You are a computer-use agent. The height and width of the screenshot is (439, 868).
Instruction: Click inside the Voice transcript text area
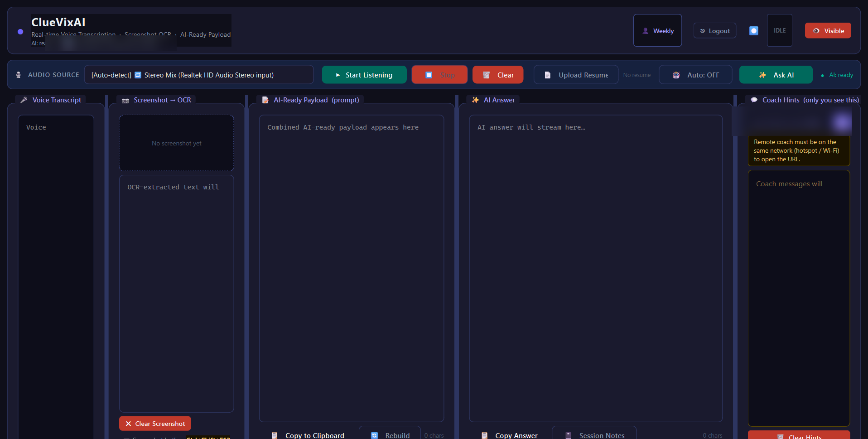pyautogui.click(x=56, y=276)
